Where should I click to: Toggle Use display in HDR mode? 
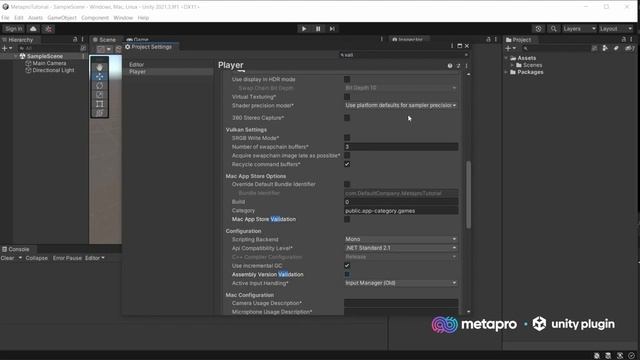[x=347, y=79]
